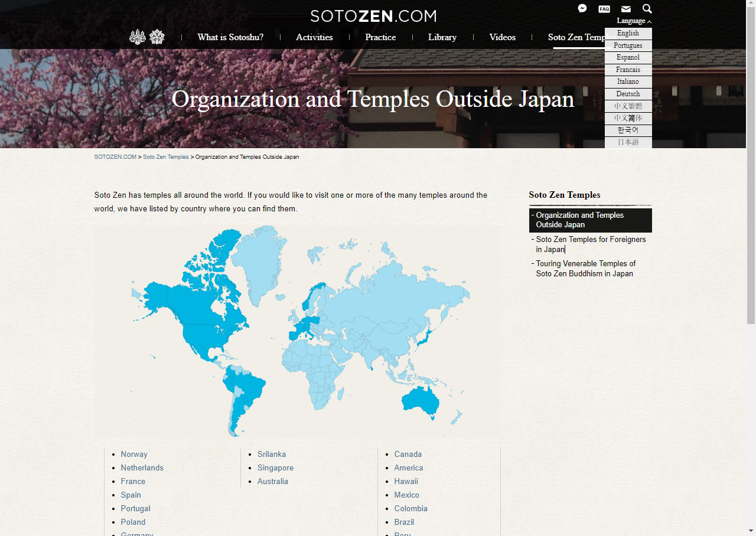Image resolution: width=756 pixels, height=536 pixels.
Task: Open the Netherlands temple link
Action: 142,468
